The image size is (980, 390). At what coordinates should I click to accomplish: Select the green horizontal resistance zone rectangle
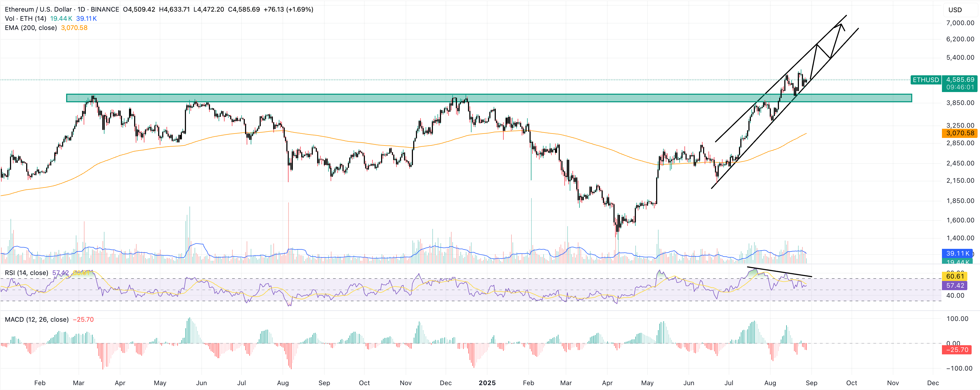point(489,98)
